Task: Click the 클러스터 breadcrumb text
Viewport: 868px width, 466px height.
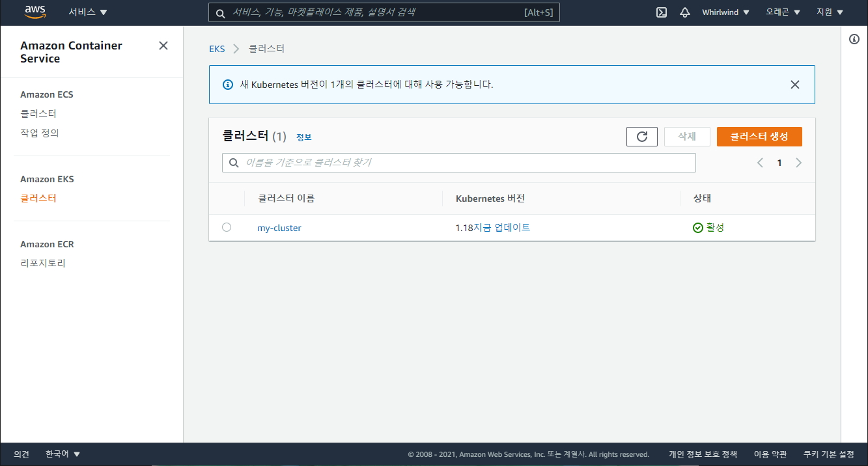Action: click(266, 49)
